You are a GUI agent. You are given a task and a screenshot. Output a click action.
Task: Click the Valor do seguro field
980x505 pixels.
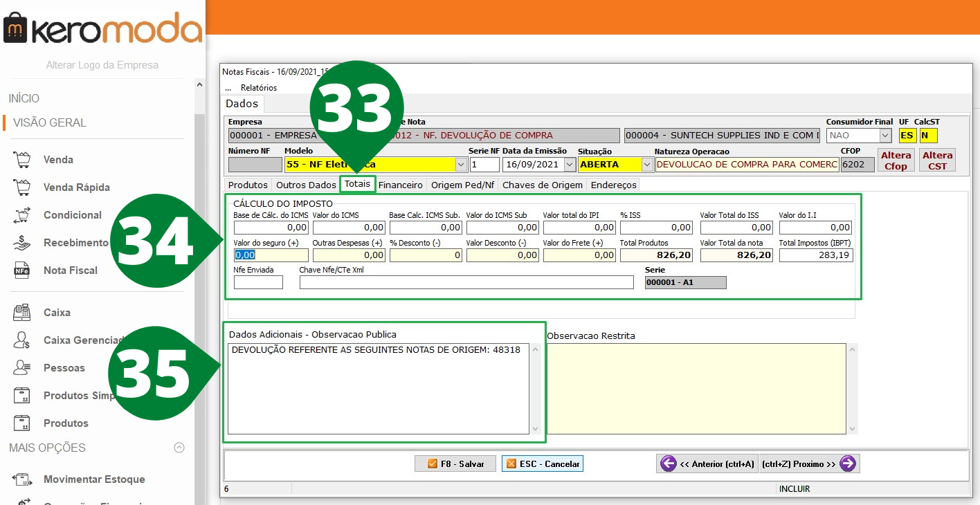point(271,255)
